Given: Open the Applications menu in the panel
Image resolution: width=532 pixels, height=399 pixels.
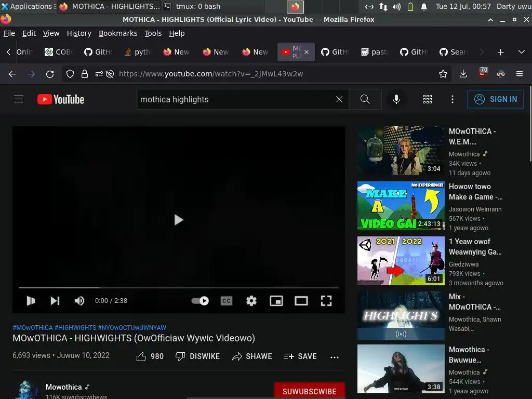Looking at the screenshot, I should point(27,6).
